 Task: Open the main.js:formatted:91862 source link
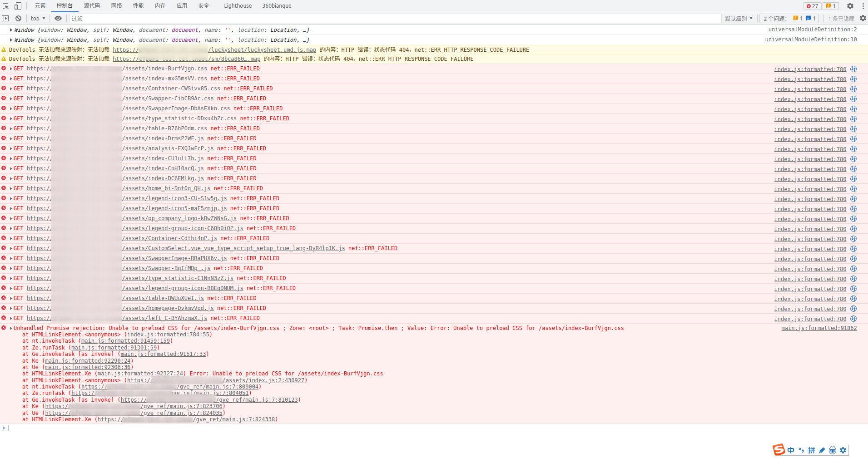(x=818, y=328)
